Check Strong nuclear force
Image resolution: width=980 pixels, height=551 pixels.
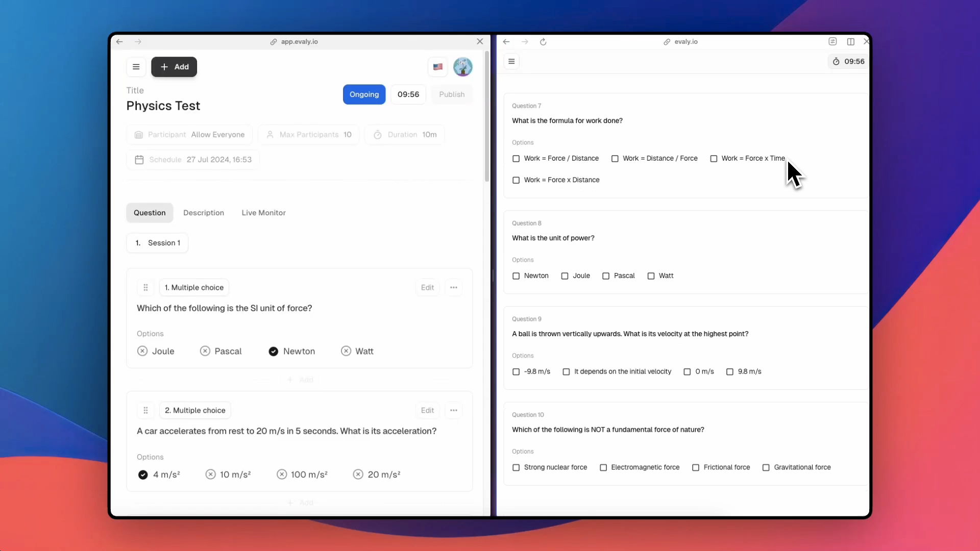(x=516, y=468)
